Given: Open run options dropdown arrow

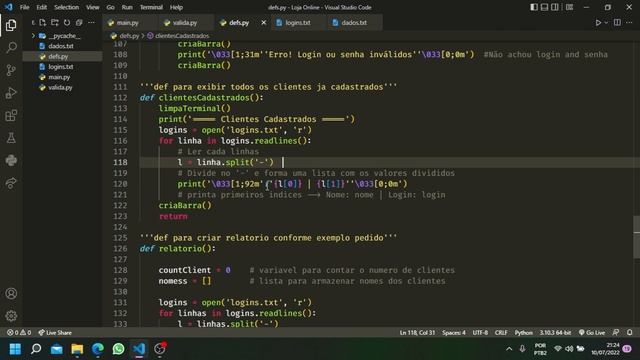Looking at the screenshot, I should 606,23.
